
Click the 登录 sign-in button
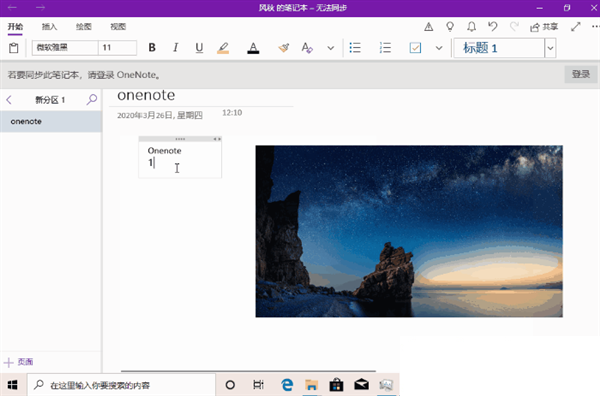[x=580, y=74]
